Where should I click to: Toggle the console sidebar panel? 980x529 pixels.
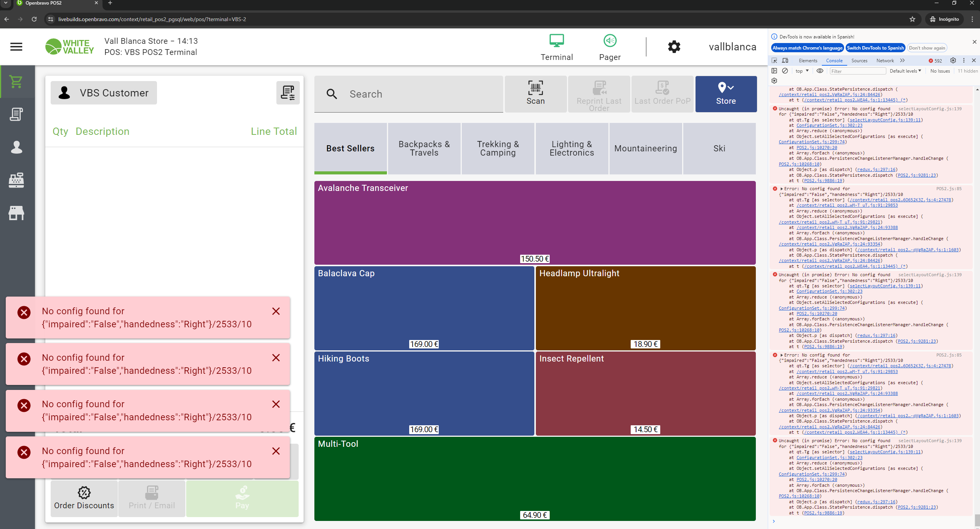coord(774,71)
